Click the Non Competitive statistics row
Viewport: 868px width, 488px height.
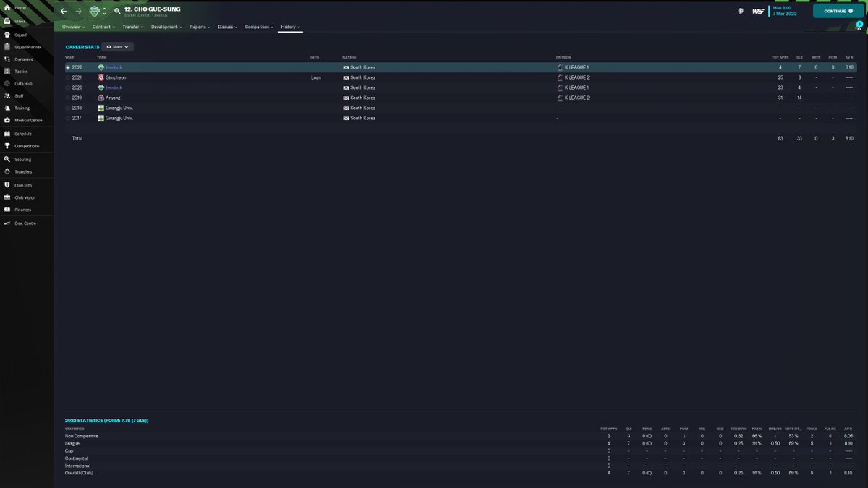460,436
